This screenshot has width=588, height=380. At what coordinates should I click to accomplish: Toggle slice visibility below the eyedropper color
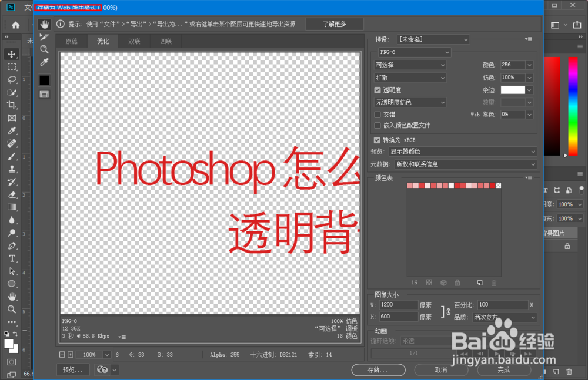pos(44,94)
